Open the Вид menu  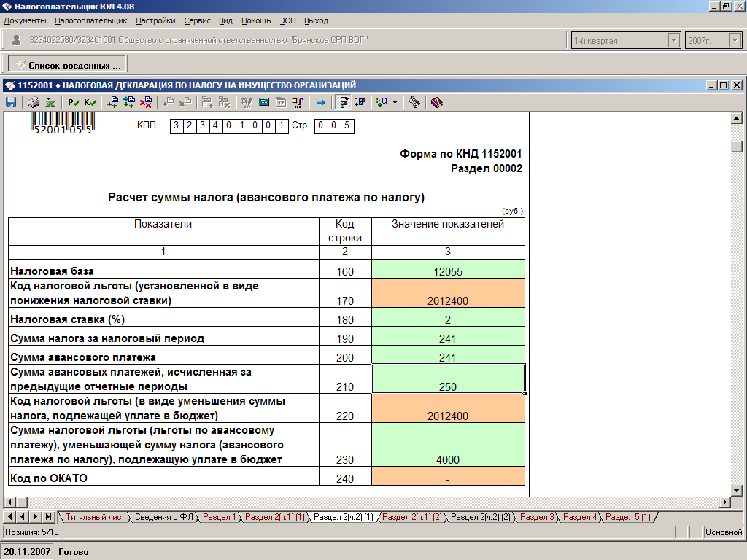tap(226, 20)
